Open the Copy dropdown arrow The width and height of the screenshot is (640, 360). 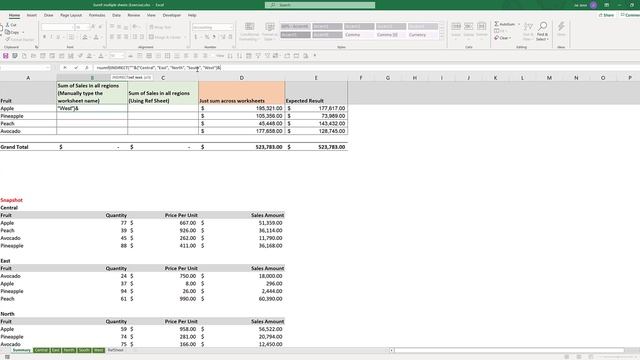click(23, 32)
